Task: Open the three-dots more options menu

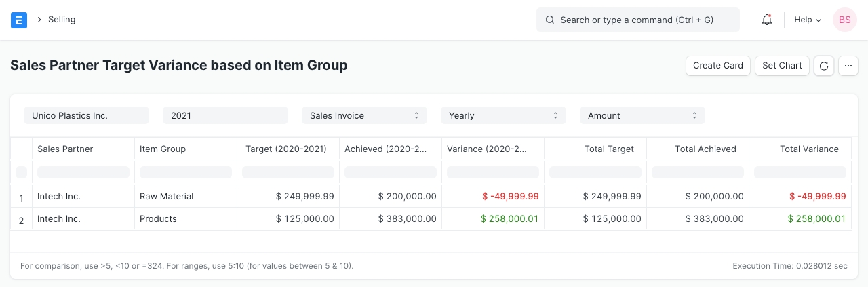Action: click(x=848, y=66)
